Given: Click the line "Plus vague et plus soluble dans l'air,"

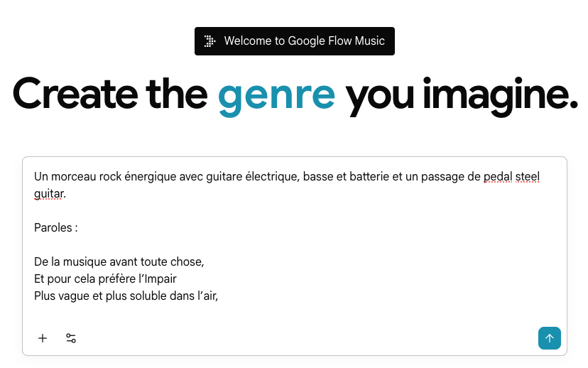Looking at the screenshot, I should (x=126, y=296).
